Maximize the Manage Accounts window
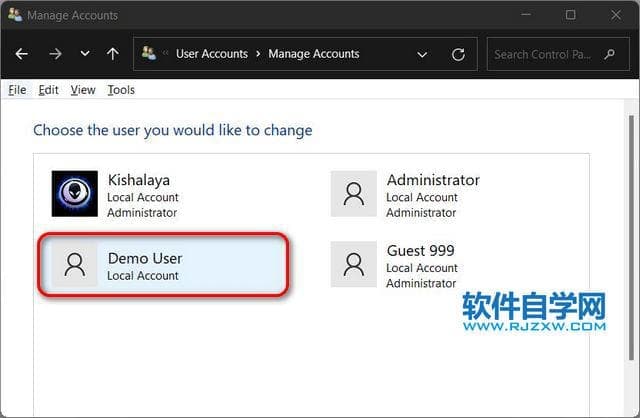Viewport: 640px width, 418px height. 570,15
